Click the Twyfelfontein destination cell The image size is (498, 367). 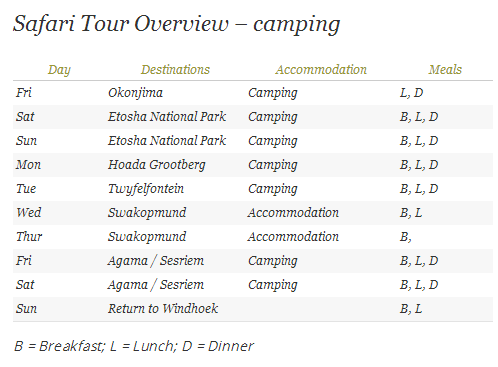click(146, 189)
